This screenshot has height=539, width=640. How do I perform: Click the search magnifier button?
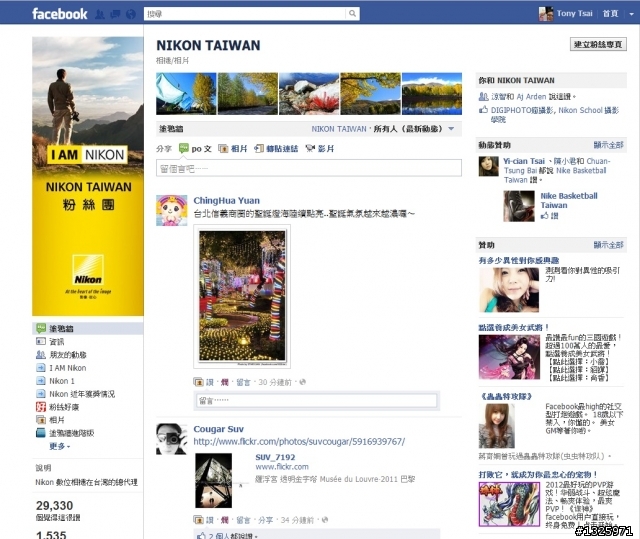352,14
